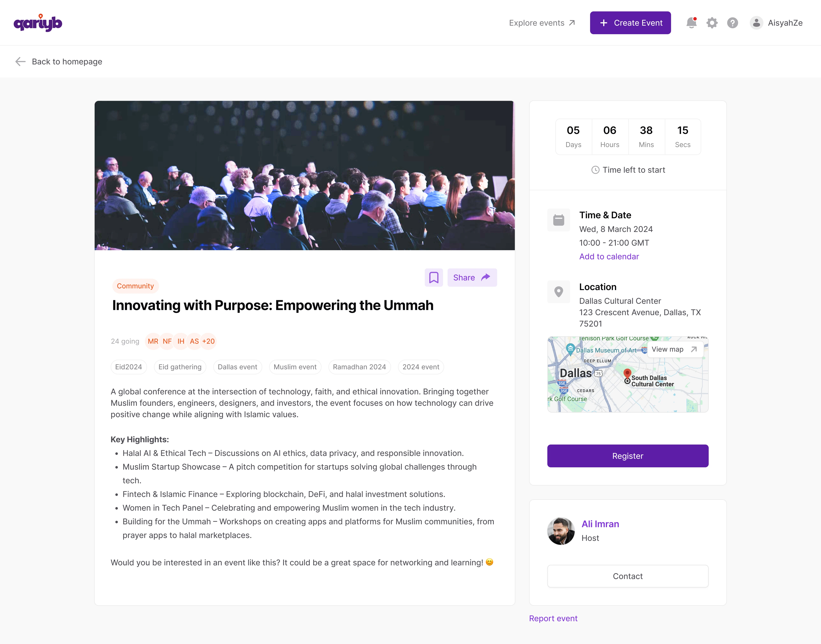This screenshot has height=644, width=821.
Task: Click the AisyahZe profile avatar
Action: pyautogui.click(x=756, y=23)
